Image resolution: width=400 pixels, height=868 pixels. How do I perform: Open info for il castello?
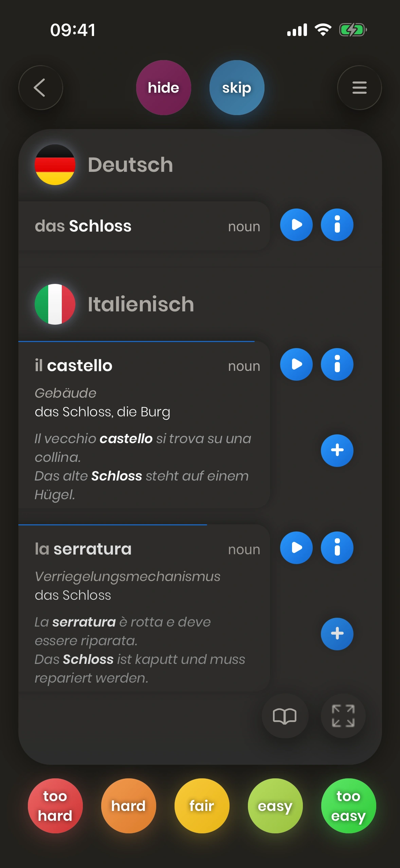point(337,364)
